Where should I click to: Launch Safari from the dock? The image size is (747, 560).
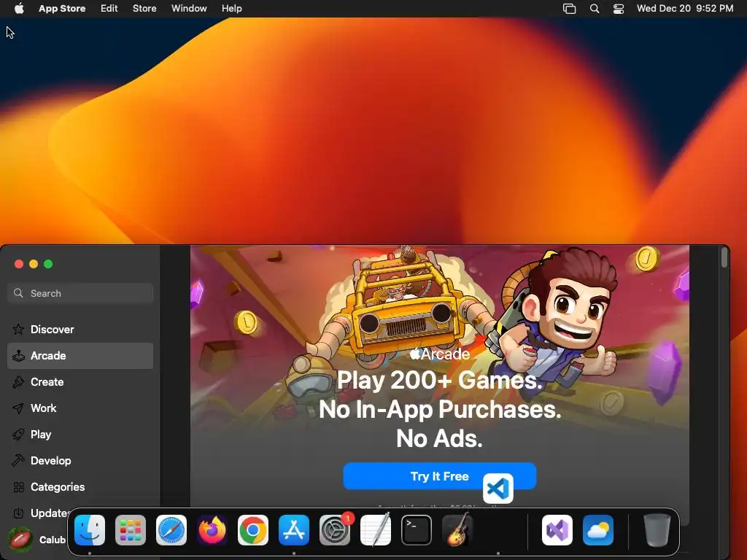point(171,530)
